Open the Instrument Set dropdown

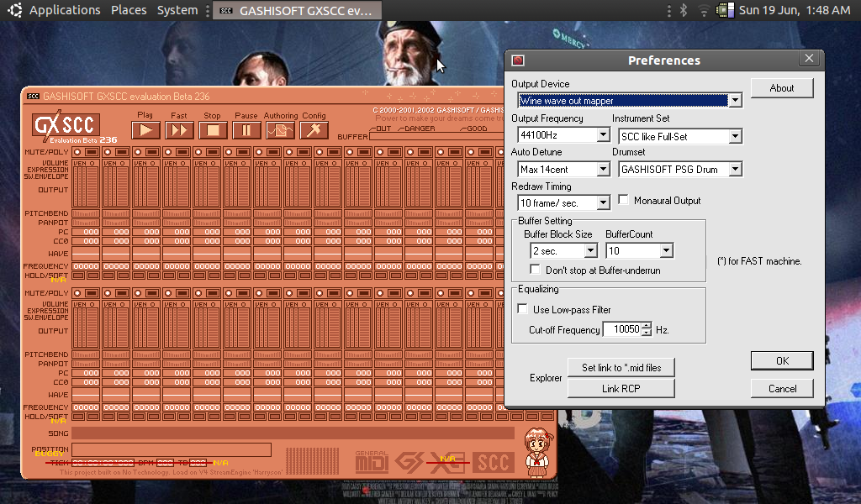pyautogui.click(x=735, y=136)
